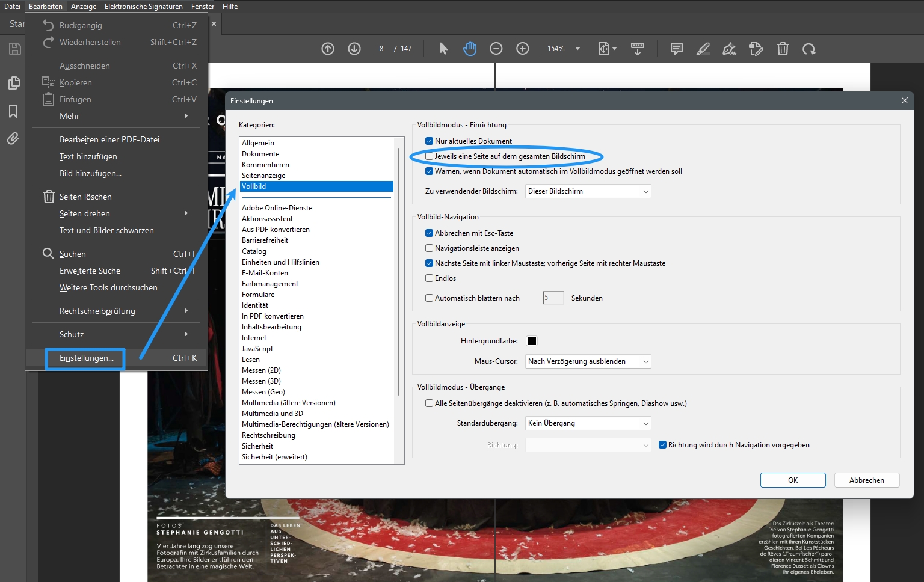The image size is (924, 582).
Task: Enable 'Jeweils eine Seite auf dem gesamten Bildschirm'
Action: 430,156
